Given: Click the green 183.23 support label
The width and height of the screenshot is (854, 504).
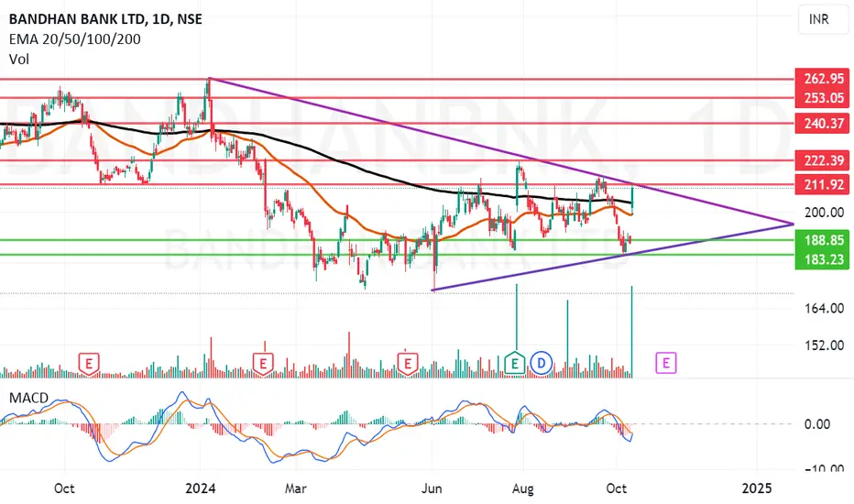Looking at the screenshot, I should tap(824, 259).
